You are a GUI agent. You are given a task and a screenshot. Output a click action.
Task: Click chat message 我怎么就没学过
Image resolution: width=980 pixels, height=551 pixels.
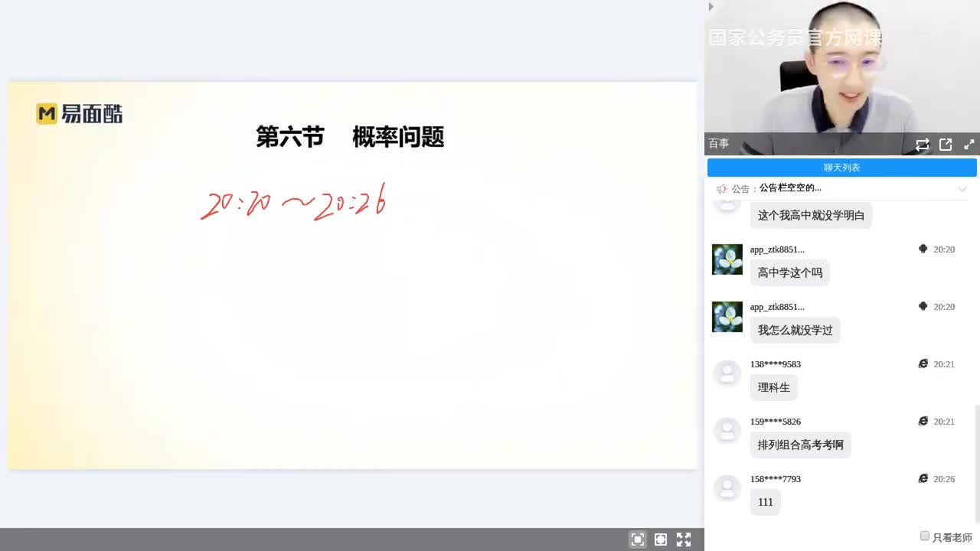[795, 330]
